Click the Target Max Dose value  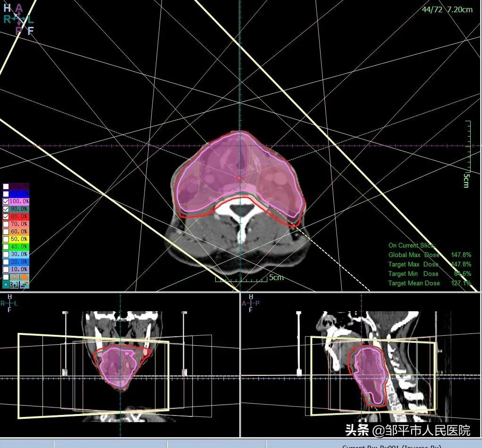click(461, 265)
